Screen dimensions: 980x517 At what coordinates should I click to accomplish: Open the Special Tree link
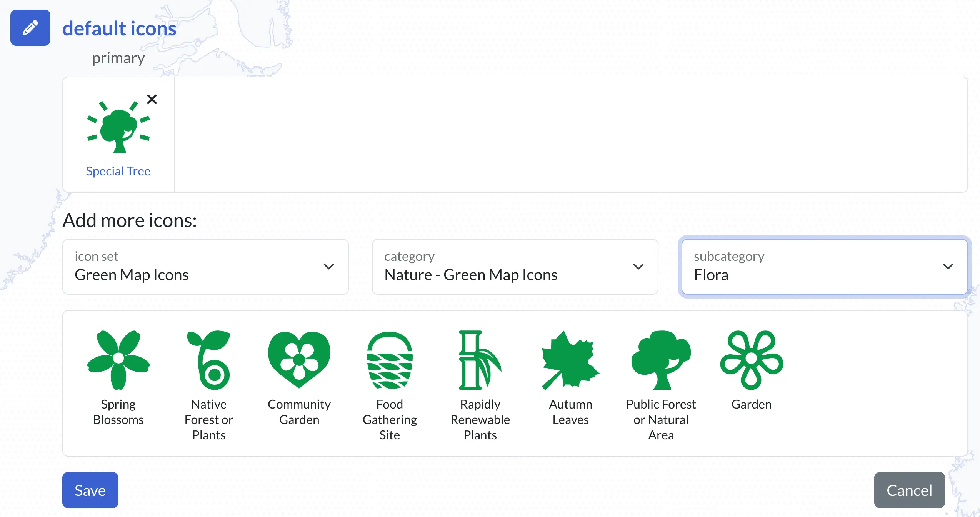point(118,171)
